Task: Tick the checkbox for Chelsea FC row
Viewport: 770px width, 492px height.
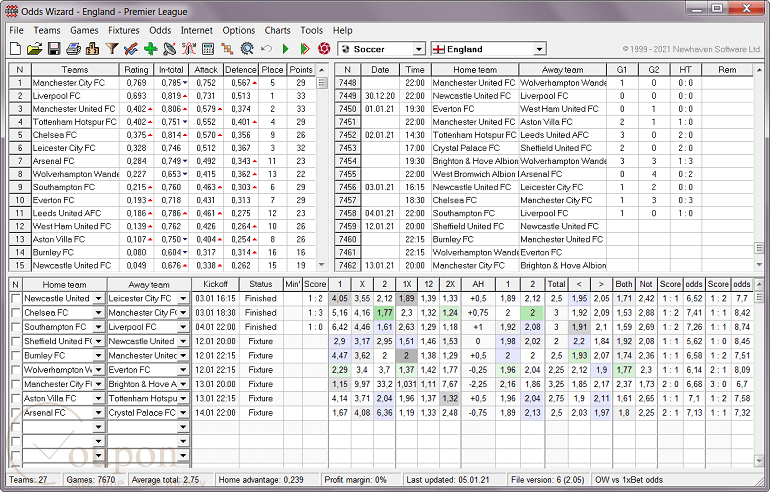Action: [16, 313]
